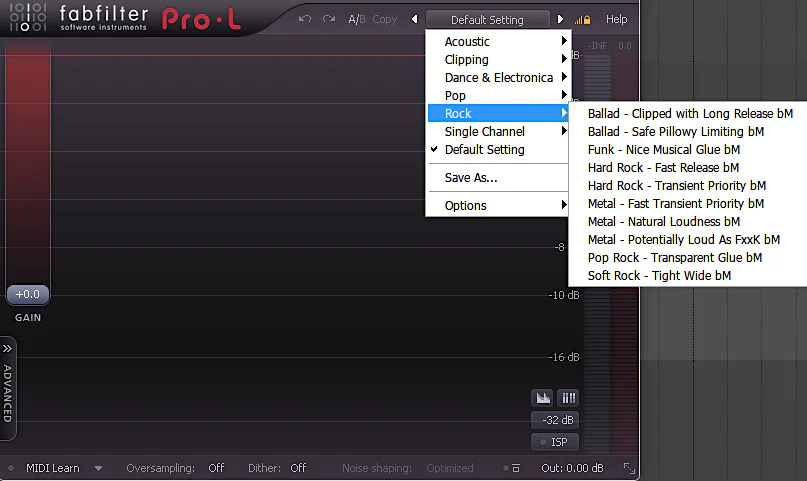Go to previous preset with left arrow
807x481 pixels.
(415, 20)
